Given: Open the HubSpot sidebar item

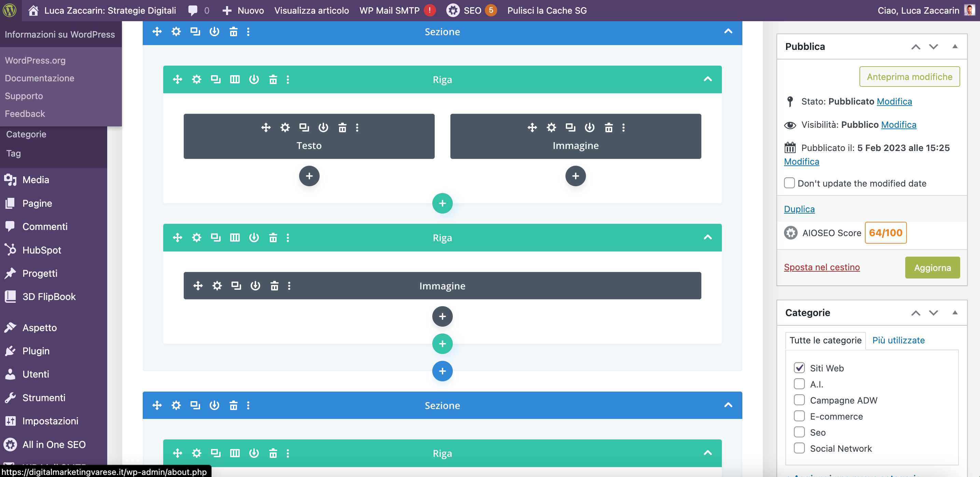Looking at the screenshot, I should (41, 250).
